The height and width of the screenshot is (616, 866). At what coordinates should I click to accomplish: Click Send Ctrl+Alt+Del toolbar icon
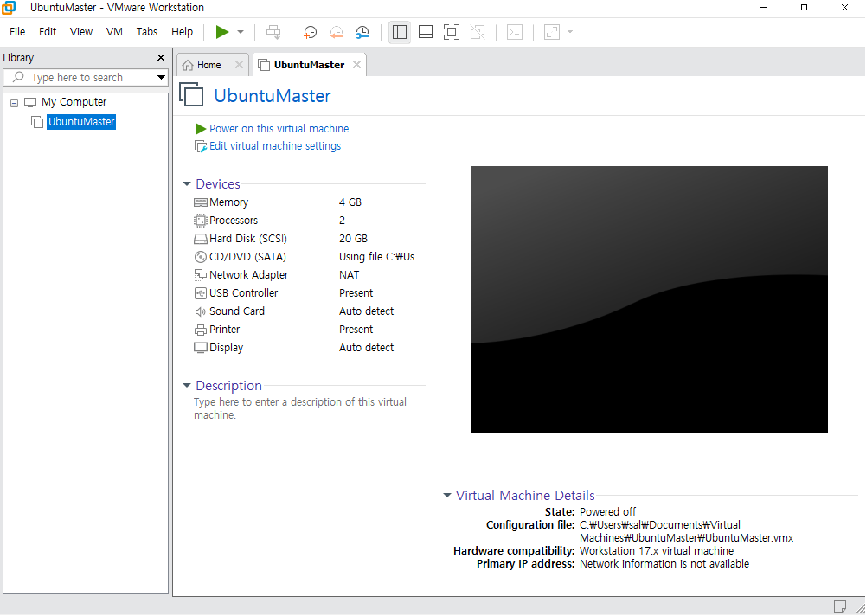[x=273, y=32]
